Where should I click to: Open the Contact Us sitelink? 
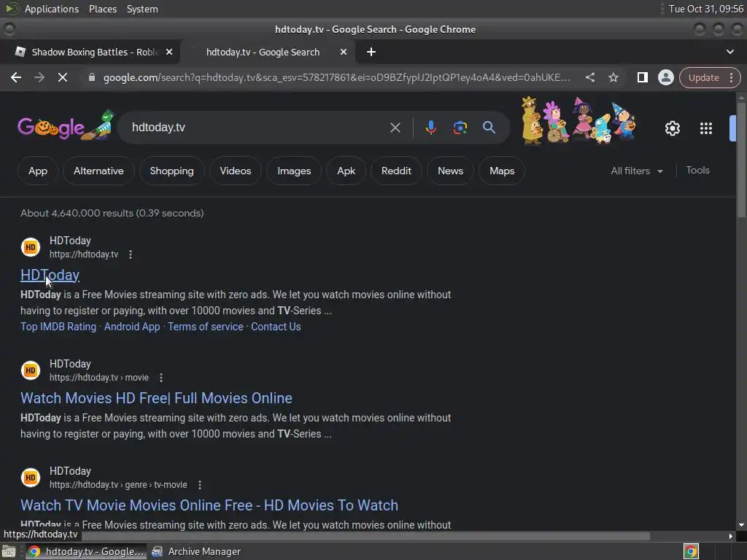[x=276, y=327]
